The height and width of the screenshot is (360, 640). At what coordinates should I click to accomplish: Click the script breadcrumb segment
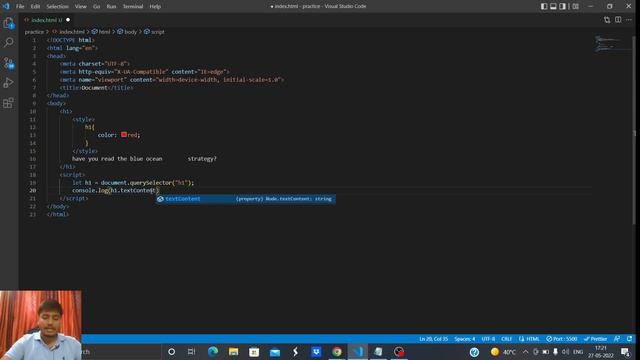coord(154,31)
